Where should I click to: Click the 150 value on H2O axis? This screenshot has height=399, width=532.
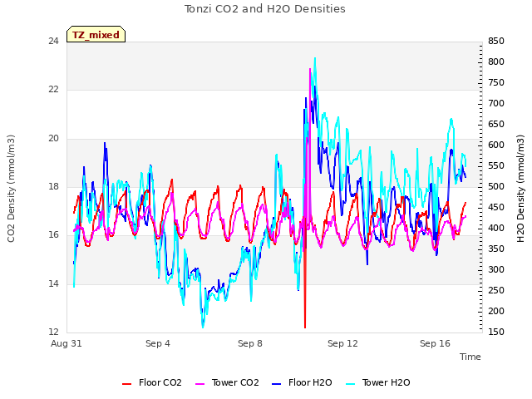coord(496,332)
